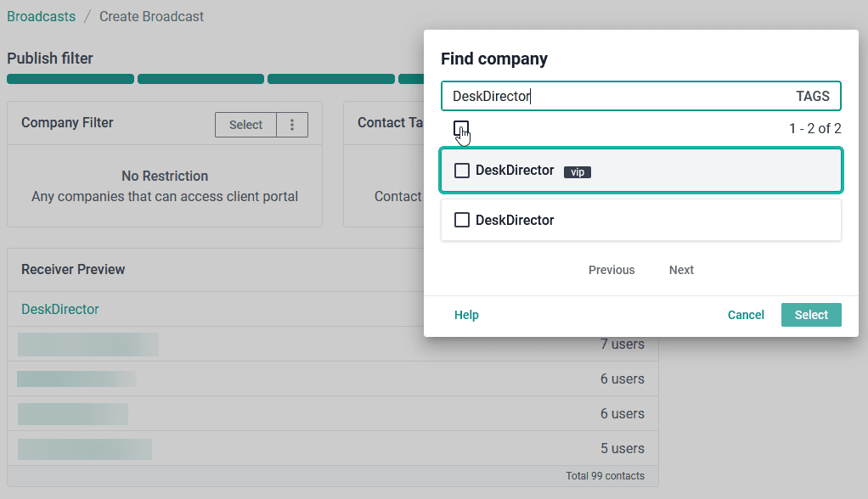This screenshot has height=499, width=868.
Task: Select the row showing 7 users
Action: pos(333,344)
